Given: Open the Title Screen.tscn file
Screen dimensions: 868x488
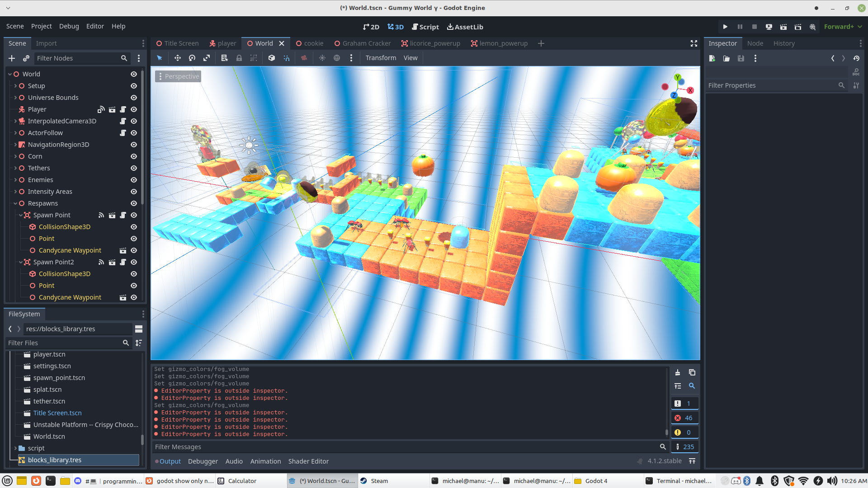Looking at the screenshot, I should pos(57,413).
